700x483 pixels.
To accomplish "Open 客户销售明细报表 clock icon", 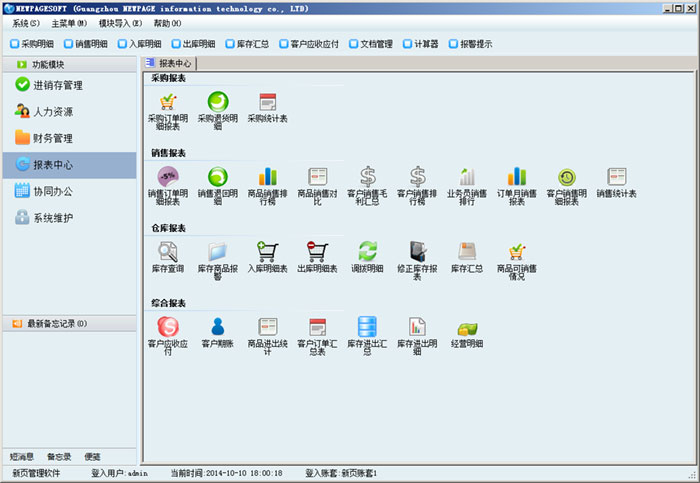I will tap(567, 177).
